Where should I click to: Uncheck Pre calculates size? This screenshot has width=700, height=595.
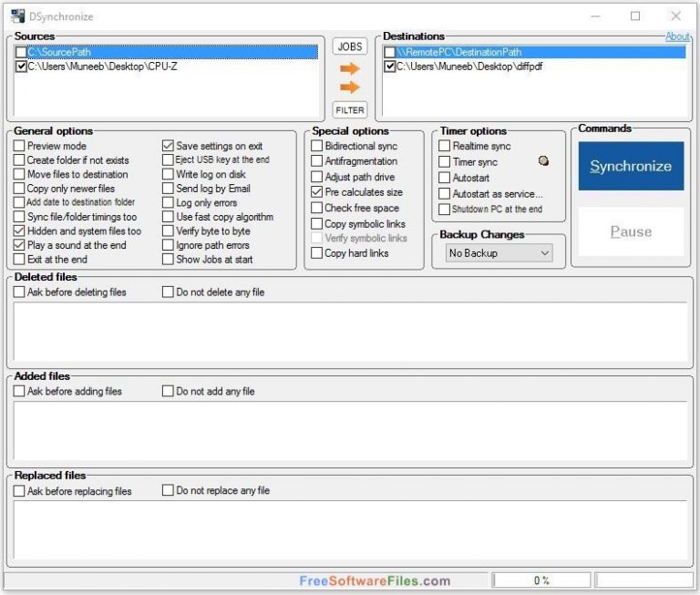316,192
